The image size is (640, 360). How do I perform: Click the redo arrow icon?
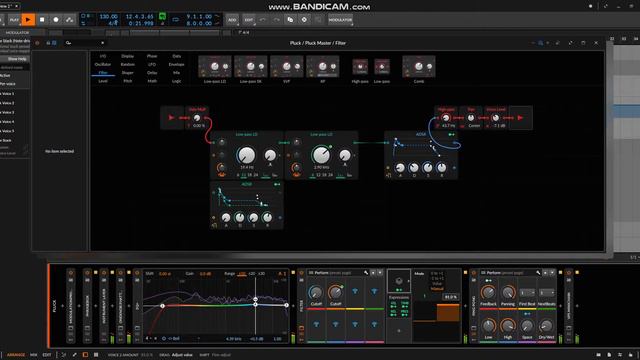click(x=276, y=20)
